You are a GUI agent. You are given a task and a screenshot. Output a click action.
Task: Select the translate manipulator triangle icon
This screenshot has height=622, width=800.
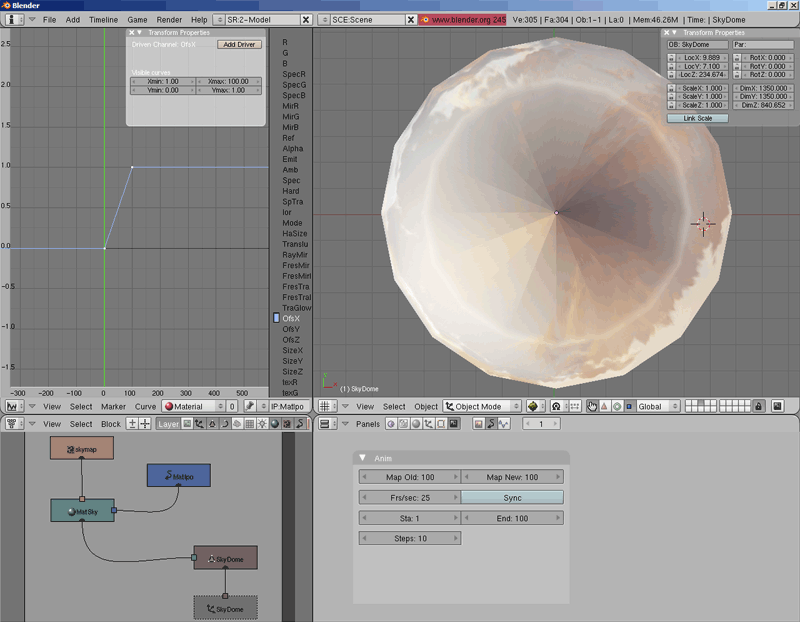604,406
